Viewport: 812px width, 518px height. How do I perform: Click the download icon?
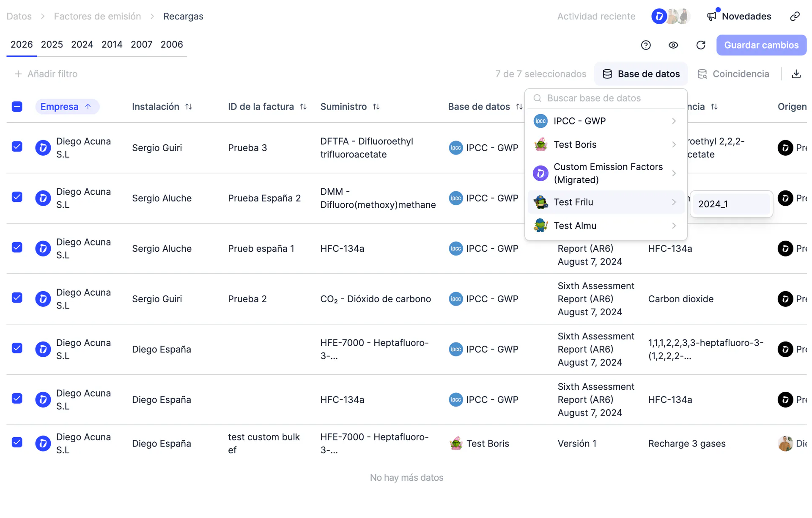(x=796, y=74)
